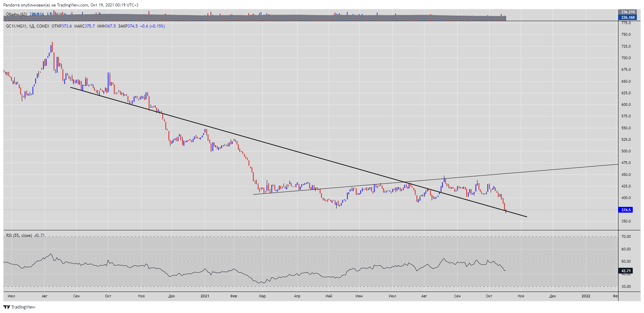Screen dimensions: 644x313
Task: Select the thick descending black trendline
Action: point(298,152)
